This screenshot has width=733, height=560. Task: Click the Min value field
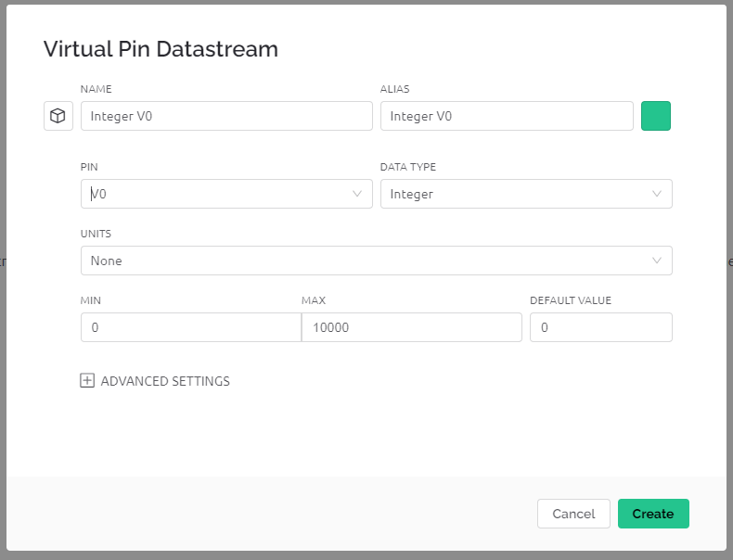point(191,327)
